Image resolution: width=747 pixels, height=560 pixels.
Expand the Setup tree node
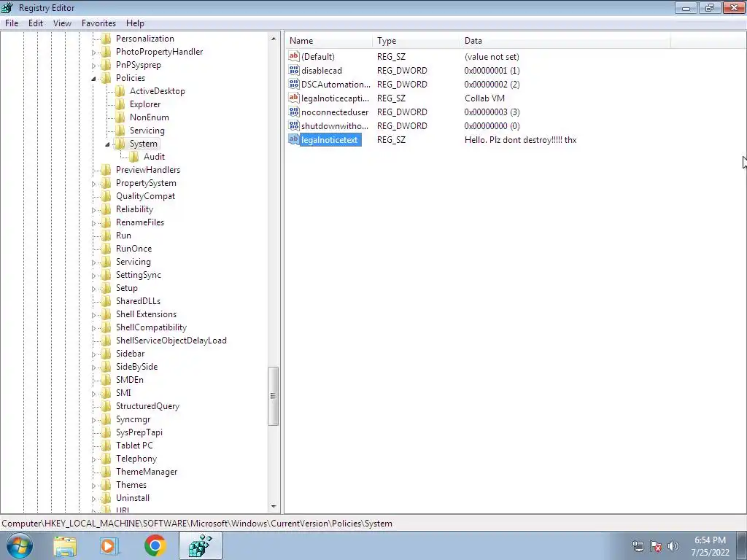[93, 289]
